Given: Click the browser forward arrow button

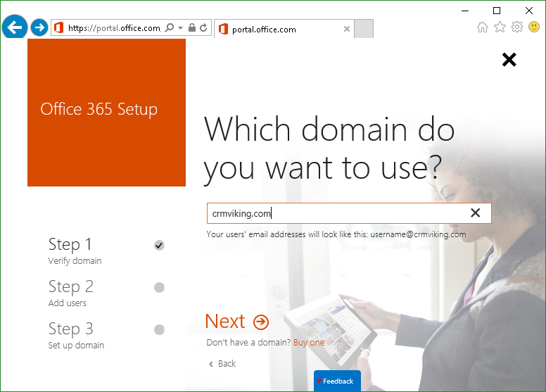Looking at the screenshot, I should [39, 27].
